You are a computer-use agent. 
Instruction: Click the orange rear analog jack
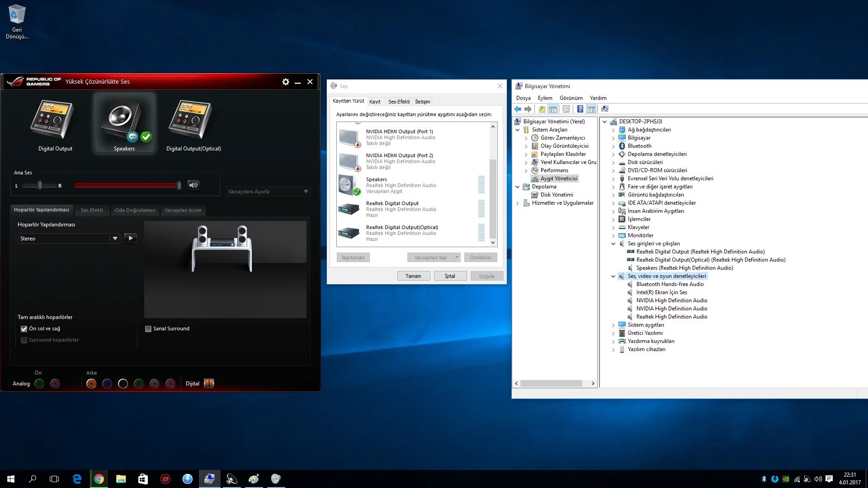(x=91, y=384)
